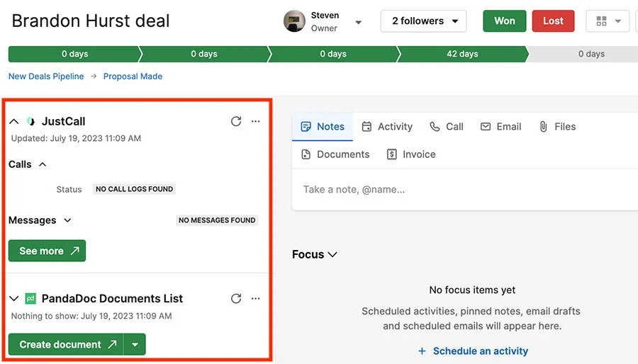638x364 pixels.
Task: Switch to the Invoice tab
Action: (x=411, y=154)
